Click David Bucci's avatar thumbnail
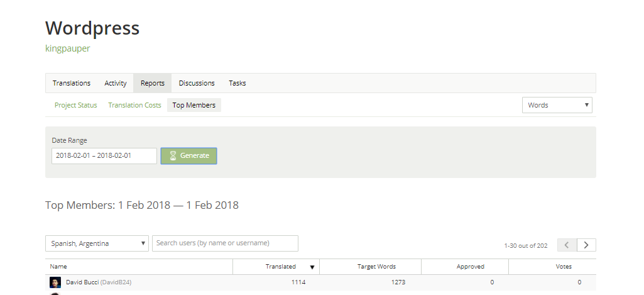 coord(55,282)
